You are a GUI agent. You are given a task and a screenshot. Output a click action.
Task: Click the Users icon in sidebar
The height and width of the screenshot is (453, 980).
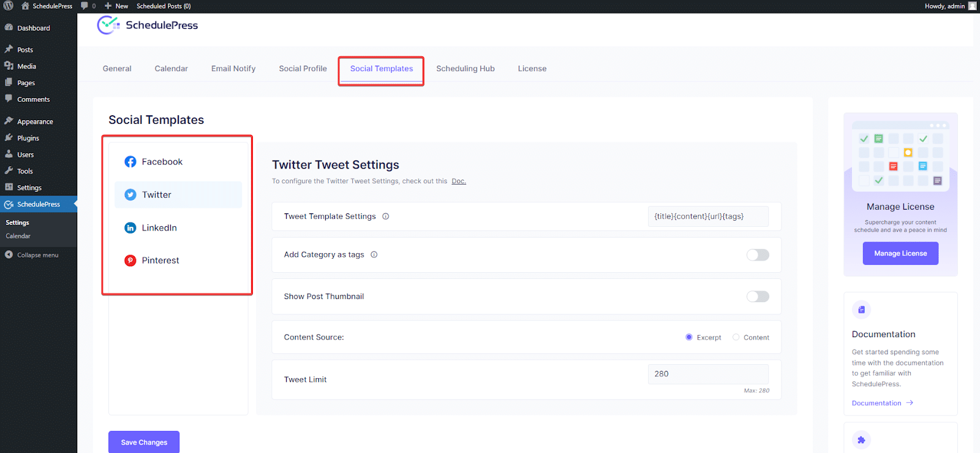[9, 154]
